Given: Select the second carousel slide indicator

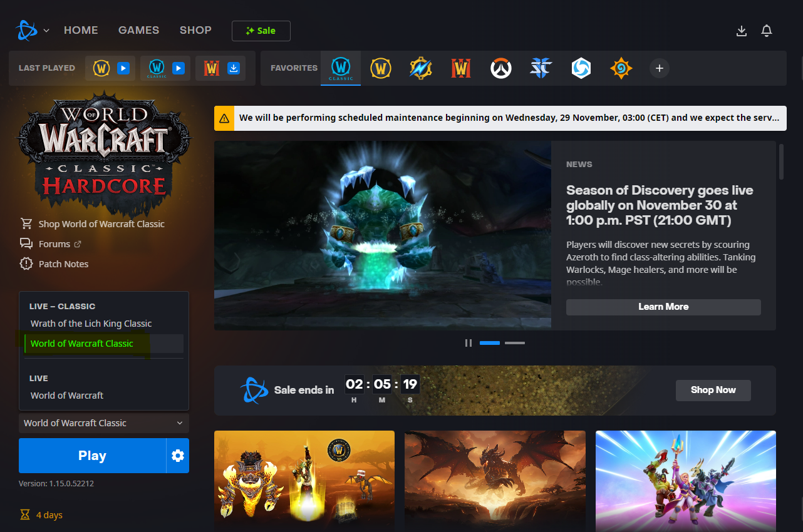Looking at the screenshot, I should coord(515,343).
